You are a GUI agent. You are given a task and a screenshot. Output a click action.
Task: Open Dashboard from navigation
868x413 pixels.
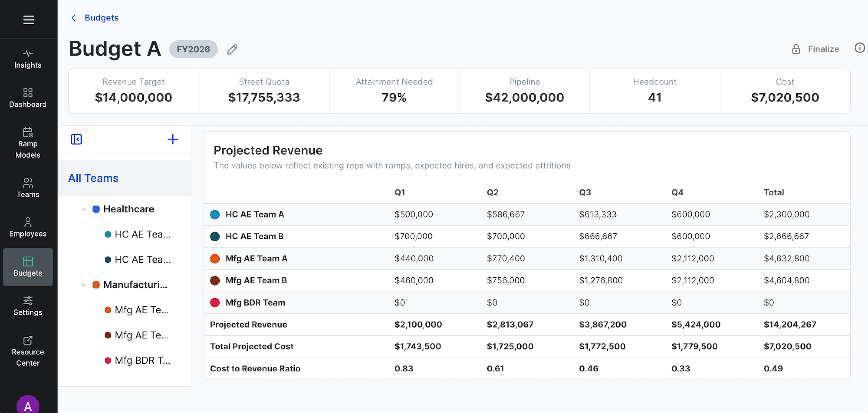click(x=28, y=98)
